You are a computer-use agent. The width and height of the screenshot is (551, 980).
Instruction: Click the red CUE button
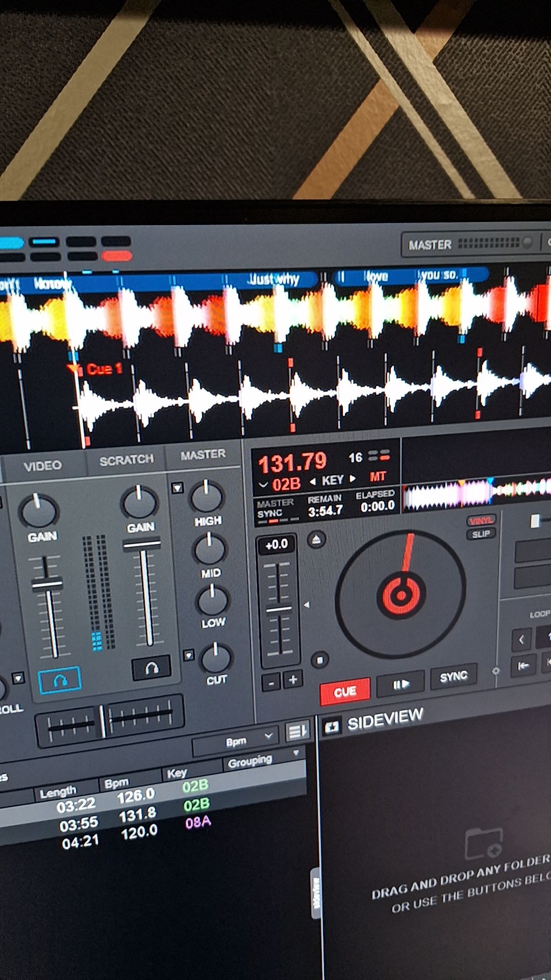point(345,692)
